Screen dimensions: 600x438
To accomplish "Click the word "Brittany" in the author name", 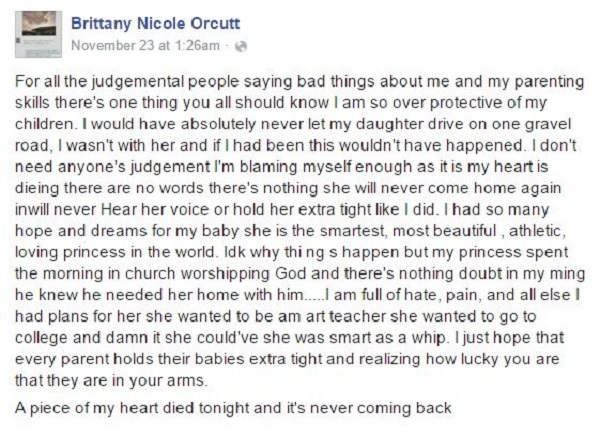I will tap(101, 24).
